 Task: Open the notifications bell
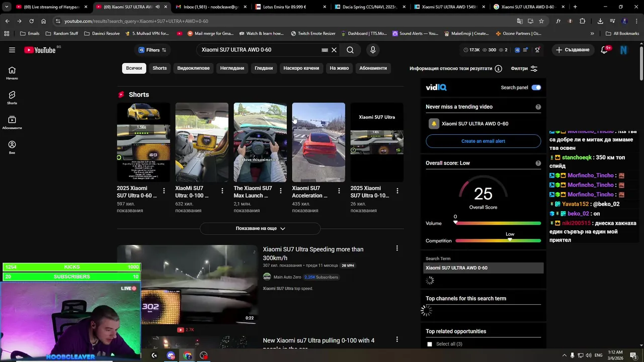tap(604, 50)
